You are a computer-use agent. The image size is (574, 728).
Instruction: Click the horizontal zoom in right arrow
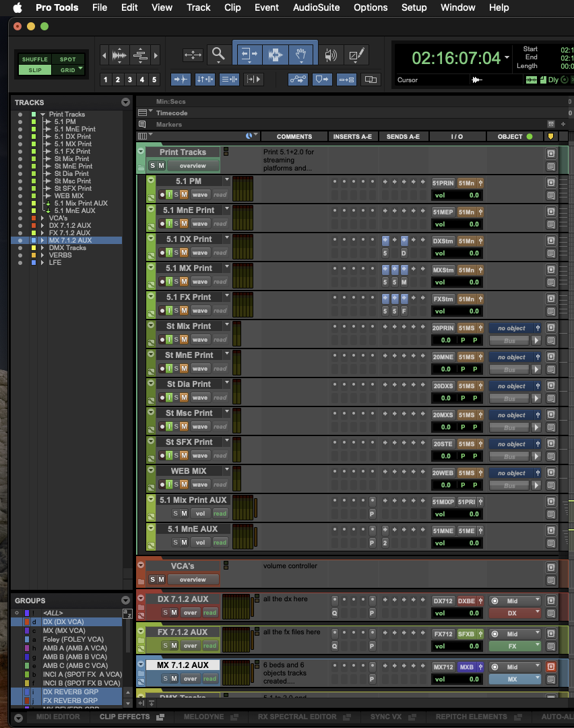click(156, 55)
